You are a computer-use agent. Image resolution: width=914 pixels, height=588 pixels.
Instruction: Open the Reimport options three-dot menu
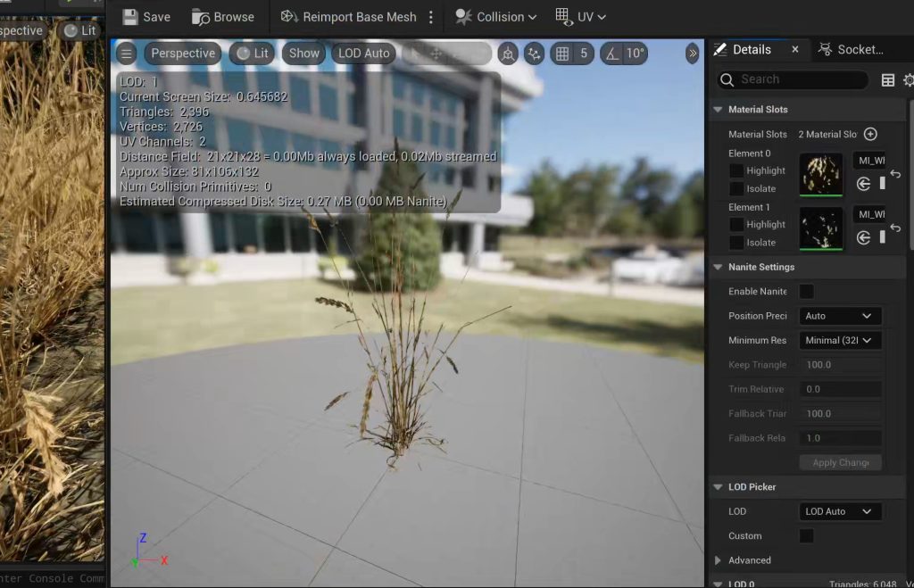click(x=431, y=17)
